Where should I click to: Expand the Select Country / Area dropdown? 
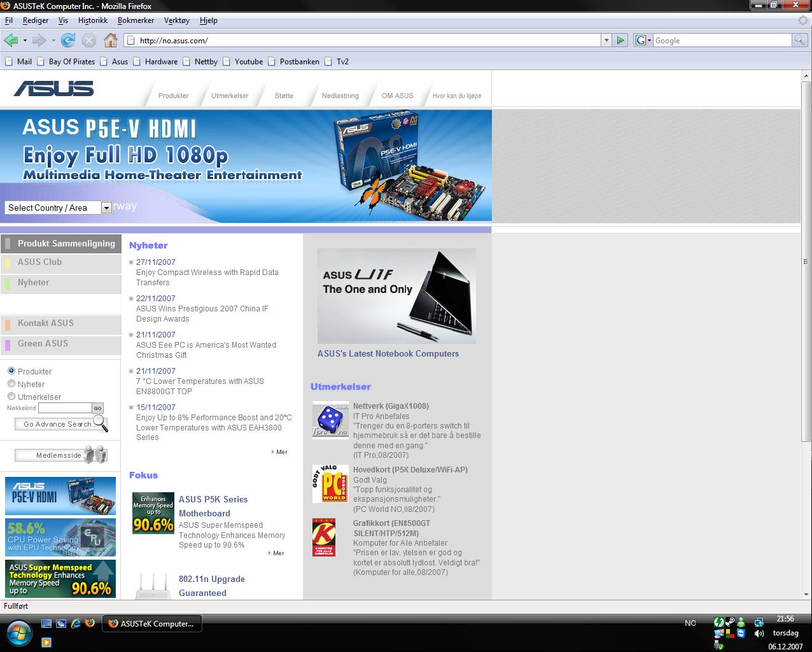click(106, 208)
